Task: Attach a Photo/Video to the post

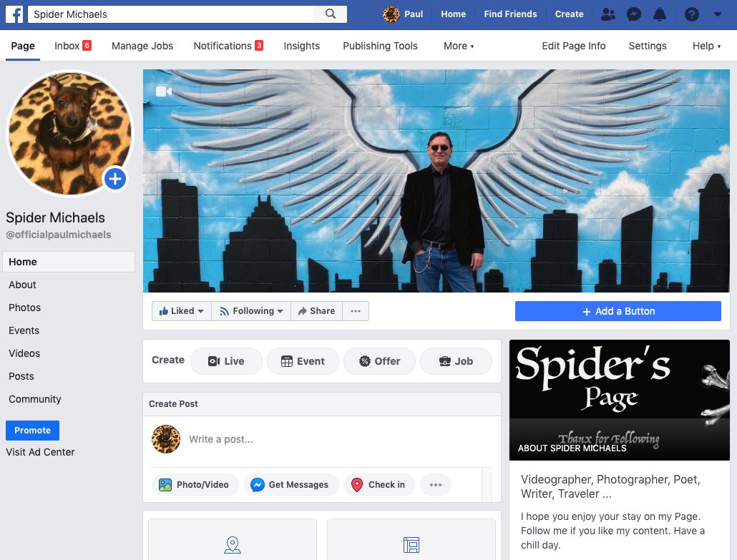Action: 195,484
